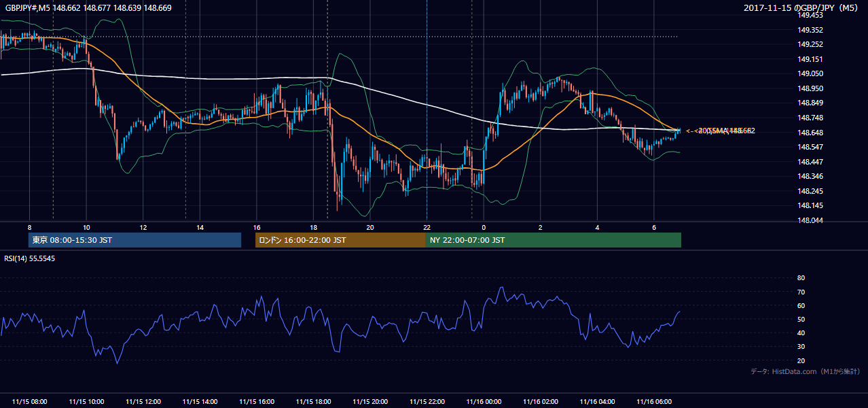This screenshot has width=868, height=408.
Task: Click the 148.145 price axis label
Action: tap(810, 205)
